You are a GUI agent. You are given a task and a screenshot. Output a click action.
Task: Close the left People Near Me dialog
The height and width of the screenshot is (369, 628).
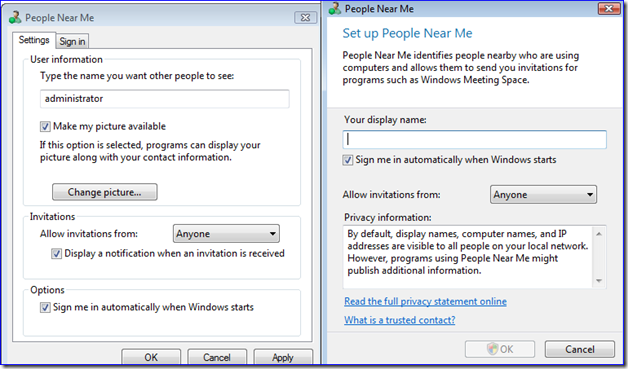[x=305, y=18]
